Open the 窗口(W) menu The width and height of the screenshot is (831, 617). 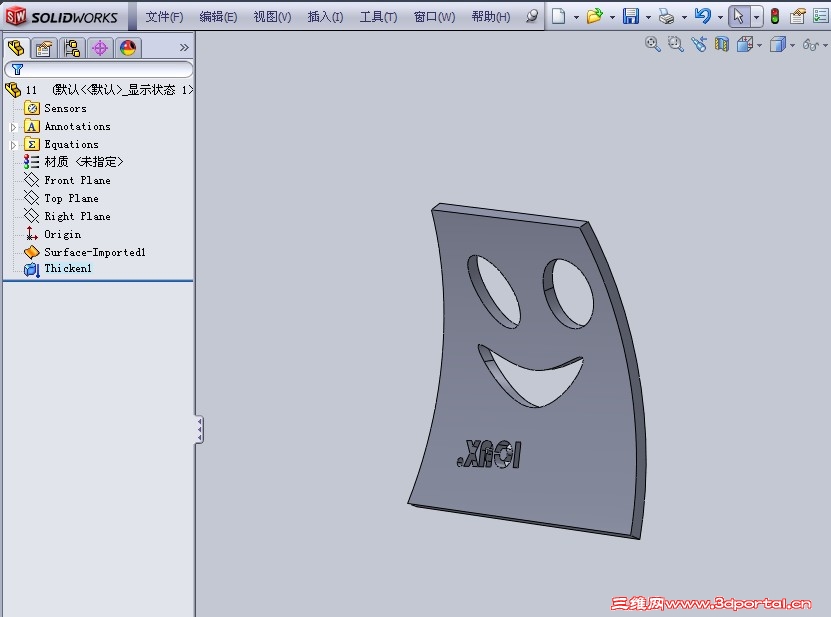pos(434,17)
